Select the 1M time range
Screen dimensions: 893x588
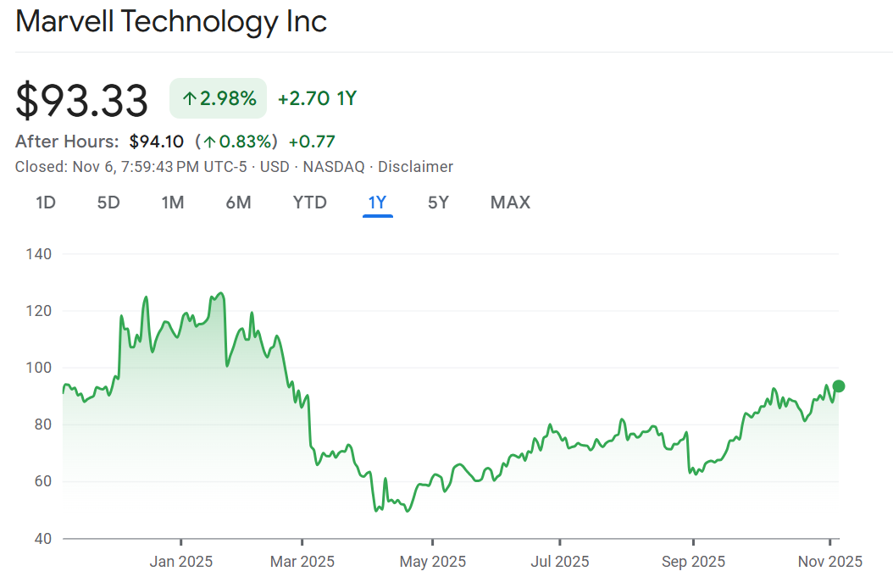coord(173,202)
